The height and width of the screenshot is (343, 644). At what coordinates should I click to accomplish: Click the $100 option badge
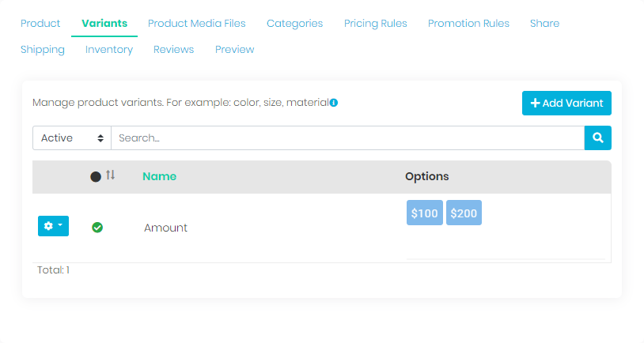click(425, 213)
